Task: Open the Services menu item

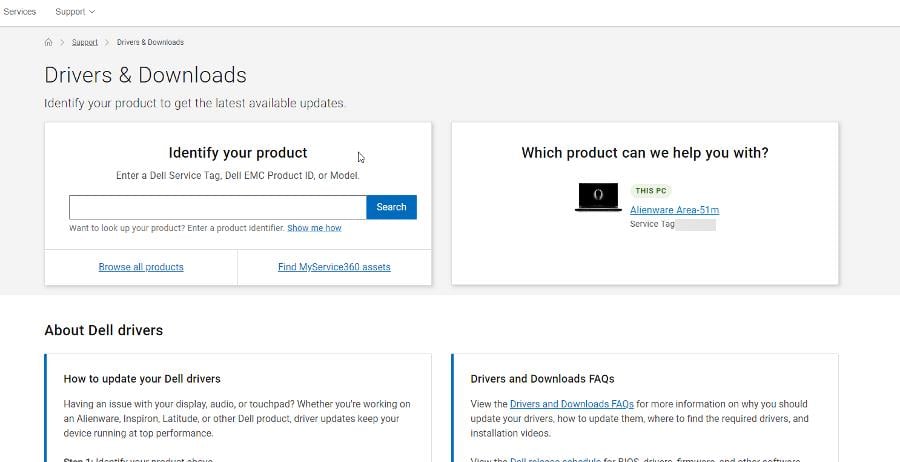Action: [x=20, y=11]
